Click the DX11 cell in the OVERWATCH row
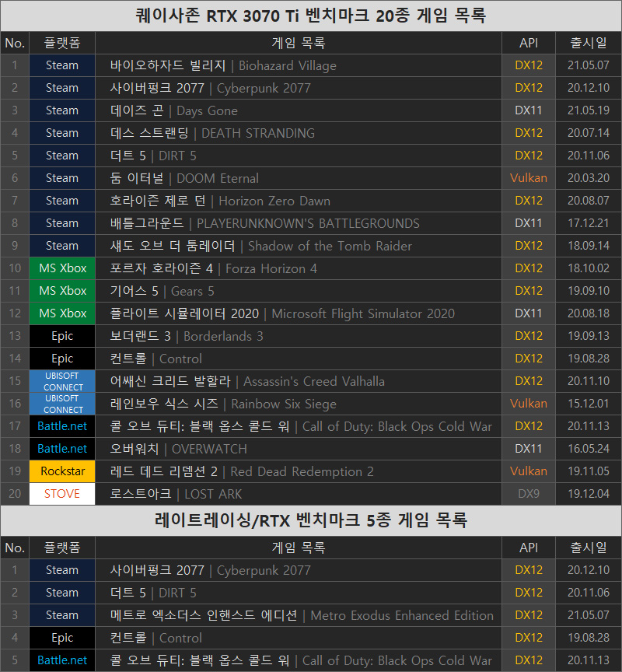622x672 pixels. (x=529, y=449)
